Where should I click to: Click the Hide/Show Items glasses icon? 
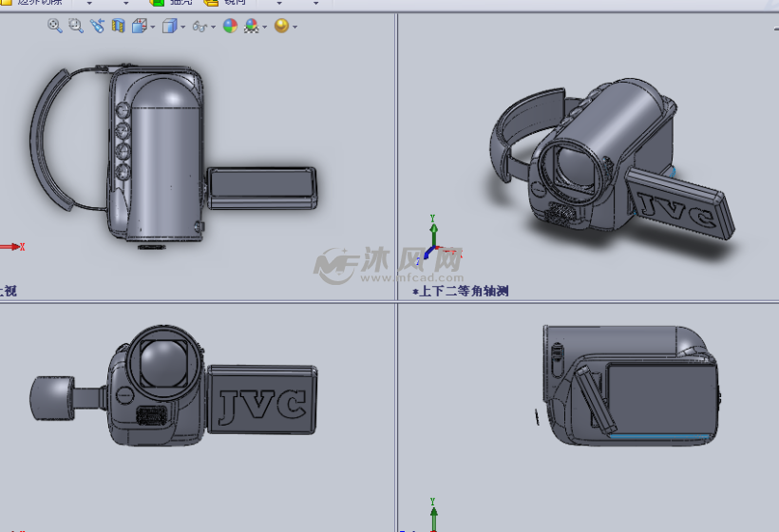point(199,27)
